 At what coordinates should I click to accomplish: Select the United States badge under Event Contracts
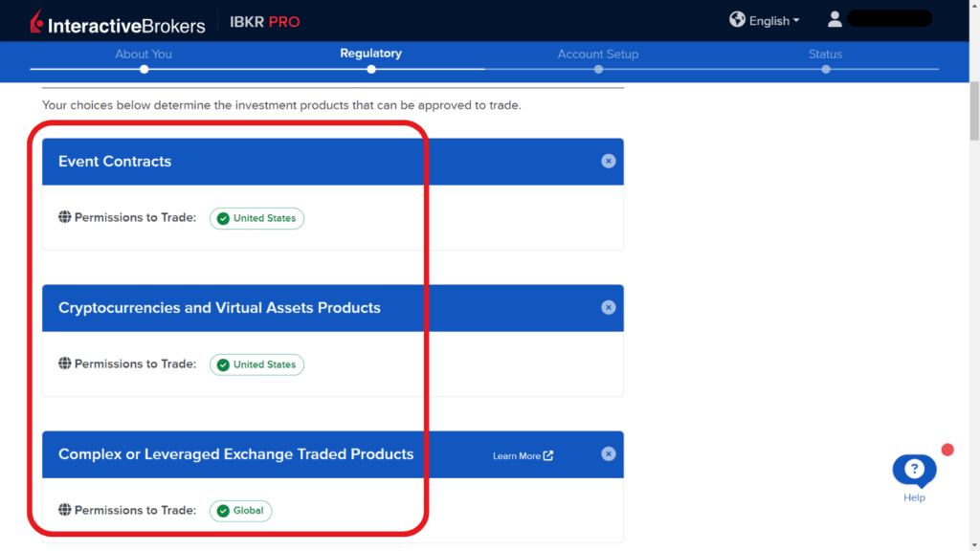(256, 218)
